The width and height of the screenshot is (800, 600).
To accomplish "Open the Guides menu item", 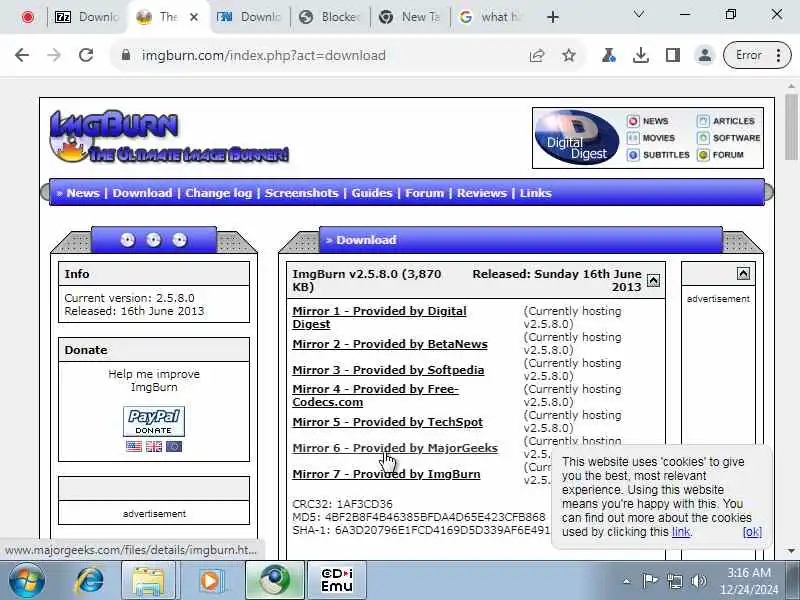I will tap(372, 193).
